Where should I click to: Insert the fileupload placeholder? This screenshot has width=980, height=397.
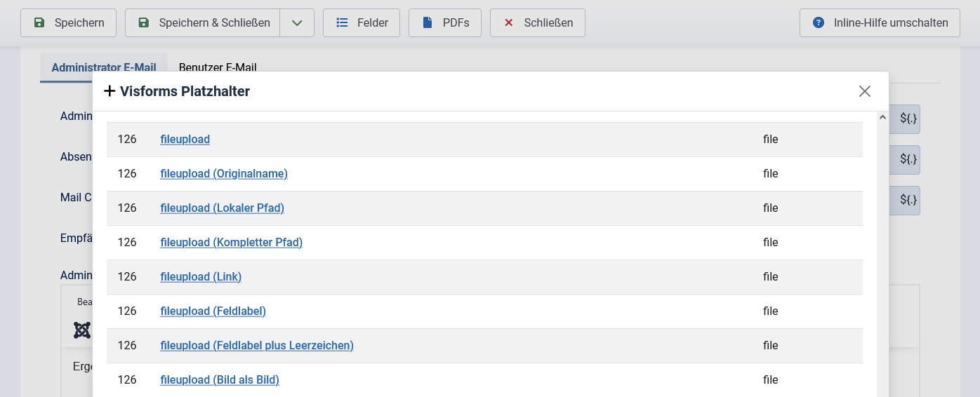[185, 140]
